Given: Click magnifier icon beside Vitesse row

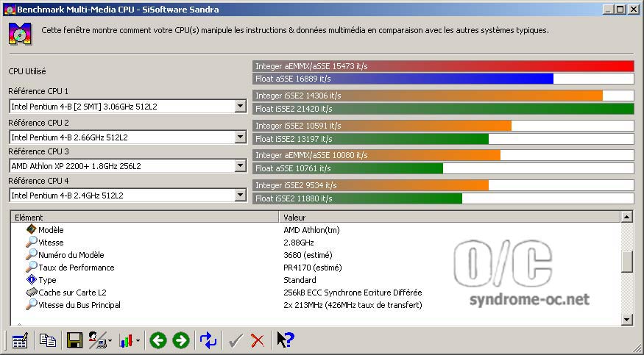Looking at the screenshot, I should click(x=31, y=242).
